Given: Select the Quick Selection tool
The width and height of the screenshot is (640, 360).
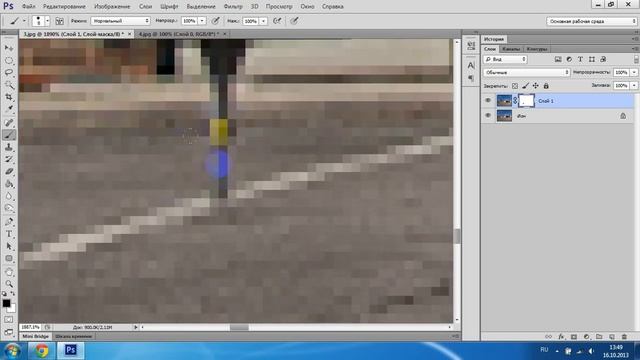Looking at the screenshot, I should (9, 85).
